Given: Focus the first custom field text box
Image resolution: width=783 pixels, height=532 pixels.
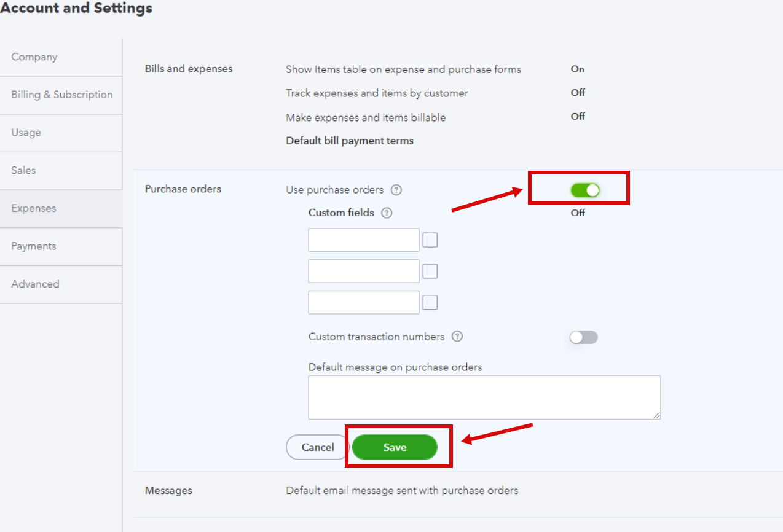Looking at the screenshot, I should click(x=364, y=240).
